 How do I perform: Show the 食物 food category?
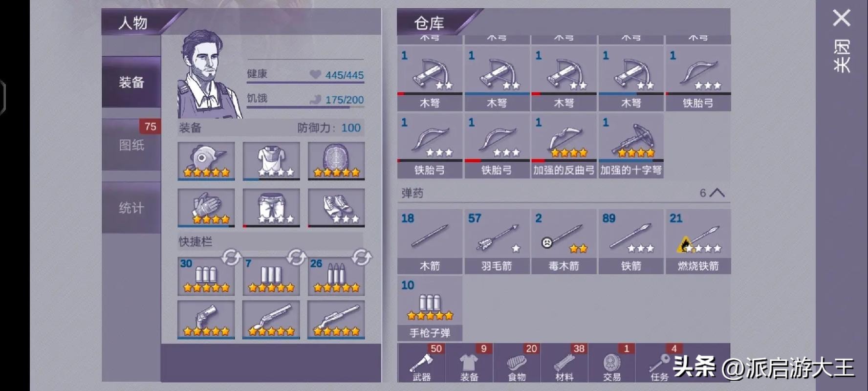click(x=517, y=363)
